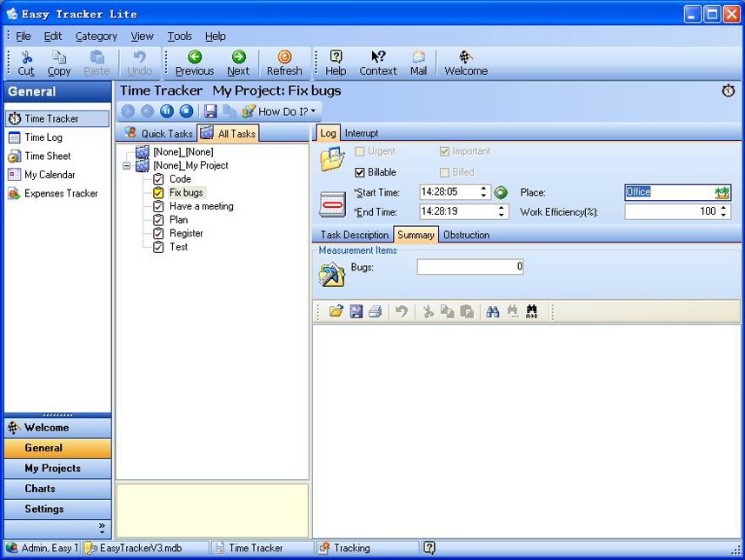Open Expenses Tracker from the sidebar

pyautogui.click(x=61, y=194)
